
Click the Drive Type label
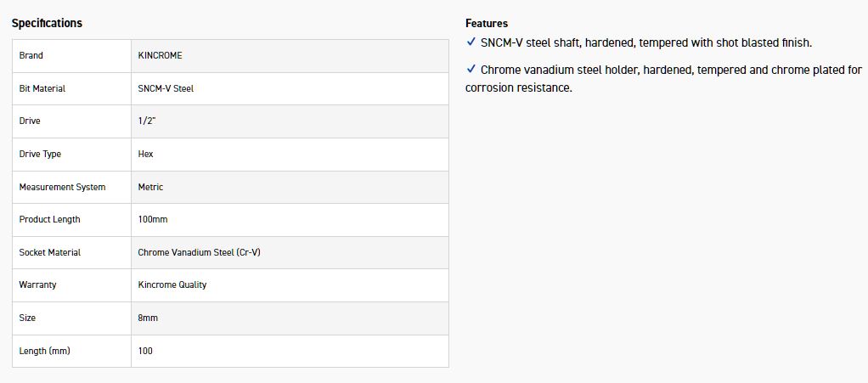pyautogui.click(x=40, y=154)
